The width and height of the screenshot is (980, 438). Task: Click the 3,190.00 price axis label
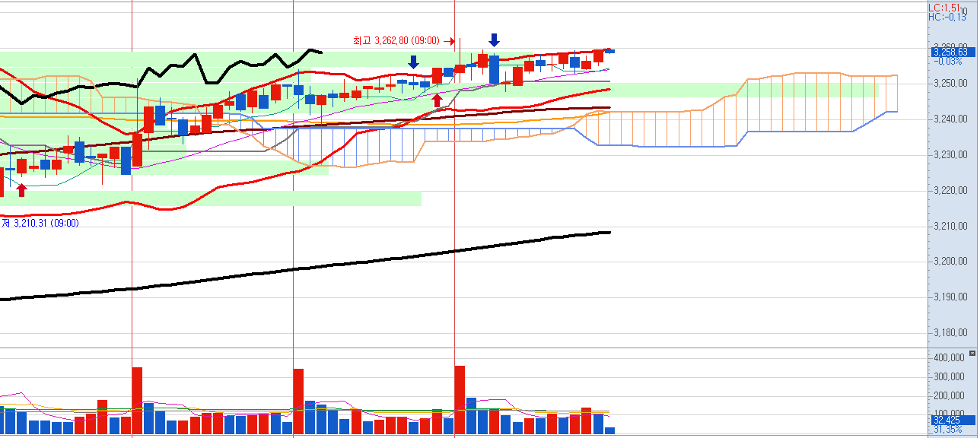[x=950, y=297]
